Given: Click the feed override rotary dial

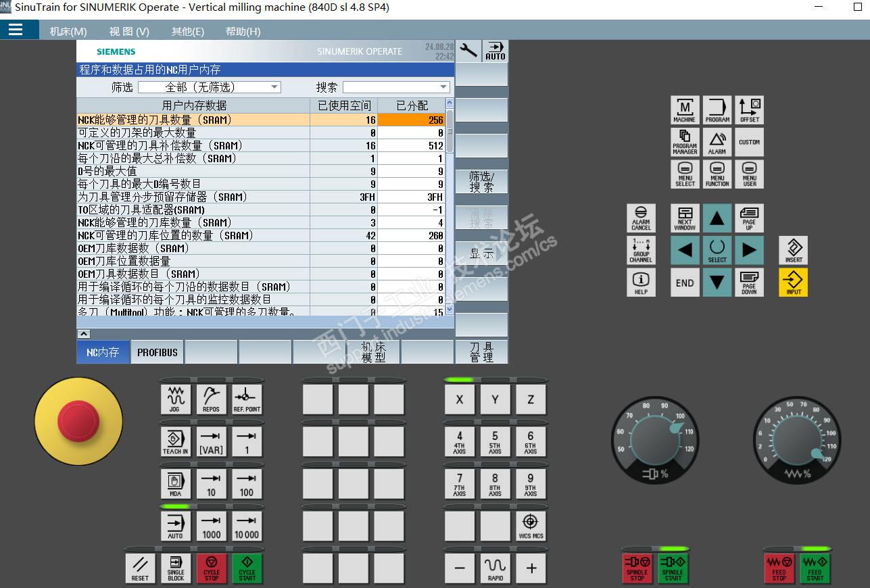Looking at the screenshot, I should (798, 441).
